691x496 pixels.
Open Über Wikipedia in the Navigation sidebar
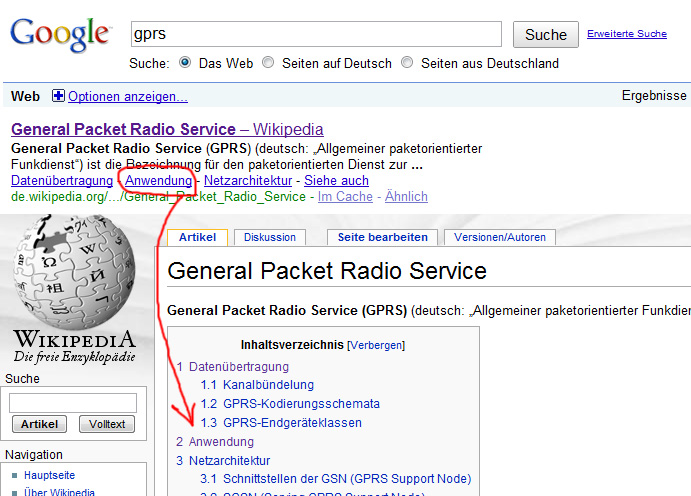59,492
